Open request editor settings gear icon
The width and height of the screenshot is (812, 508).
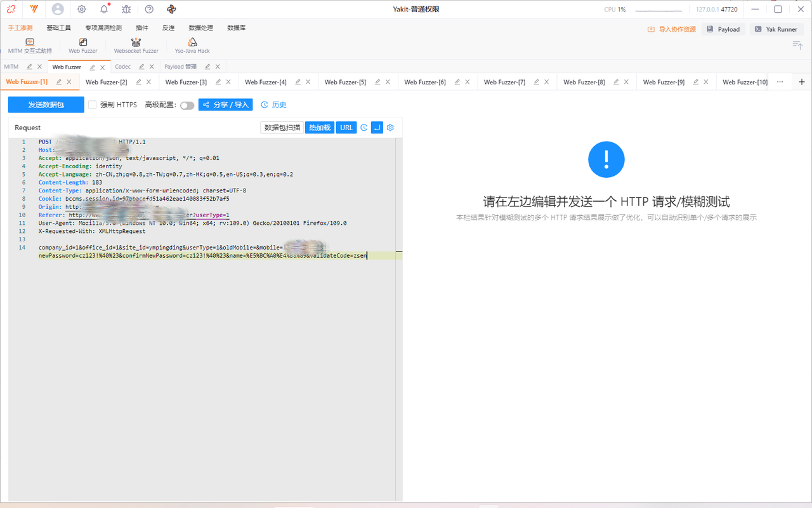[390, 128]
